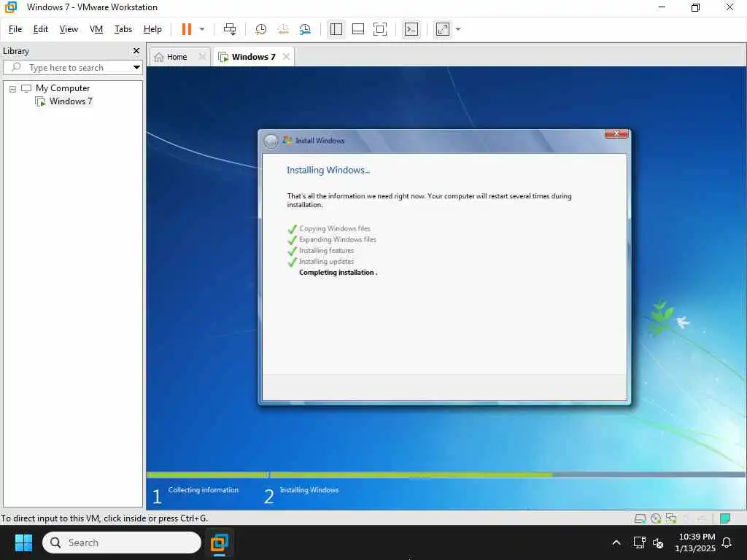Open the notifications bell
This screenshot has width=747, height=560.
[727, 542]
